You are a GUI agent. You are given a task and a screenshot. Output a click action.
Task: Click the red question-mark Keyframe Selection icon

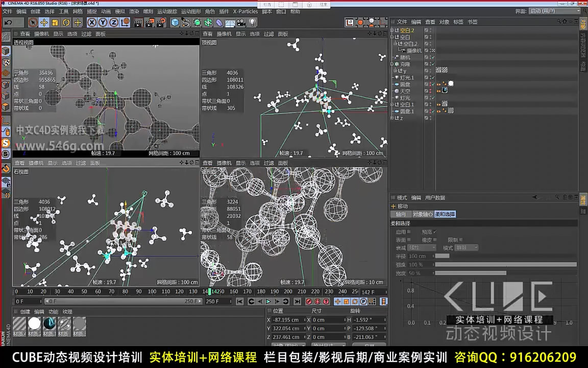pyautogui.click(x=326, y=302)
